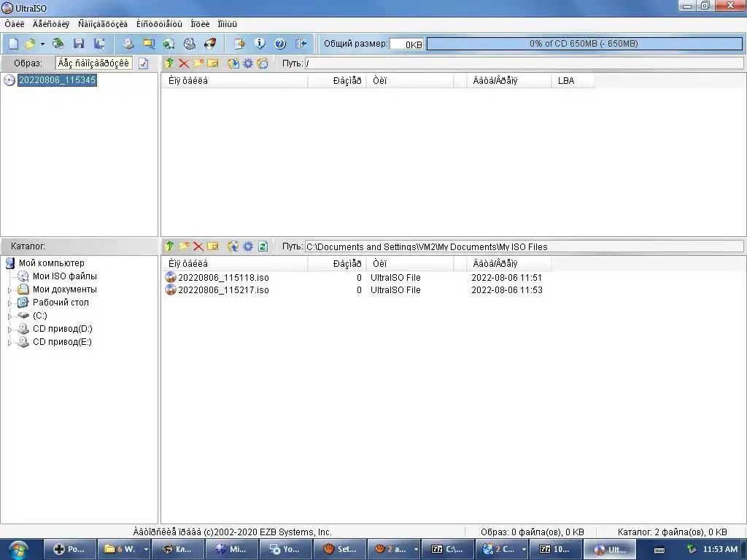Refresh the Каталог file list with the green arrows icon

tap(263, 246)
